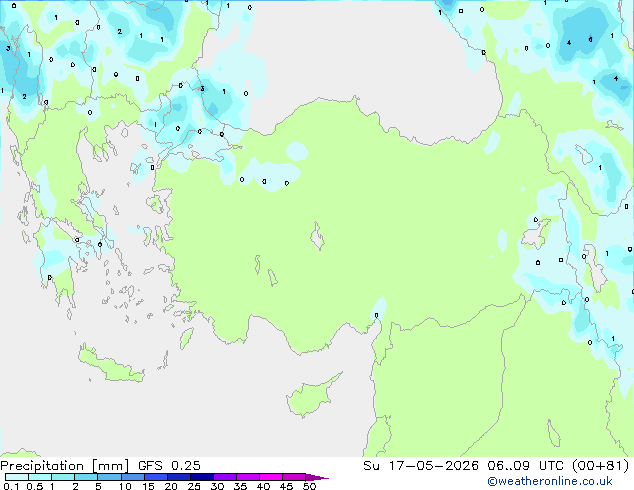
Task: Click the 06..09 UTC (00+81) forecast label
Action: pos(558,466)
